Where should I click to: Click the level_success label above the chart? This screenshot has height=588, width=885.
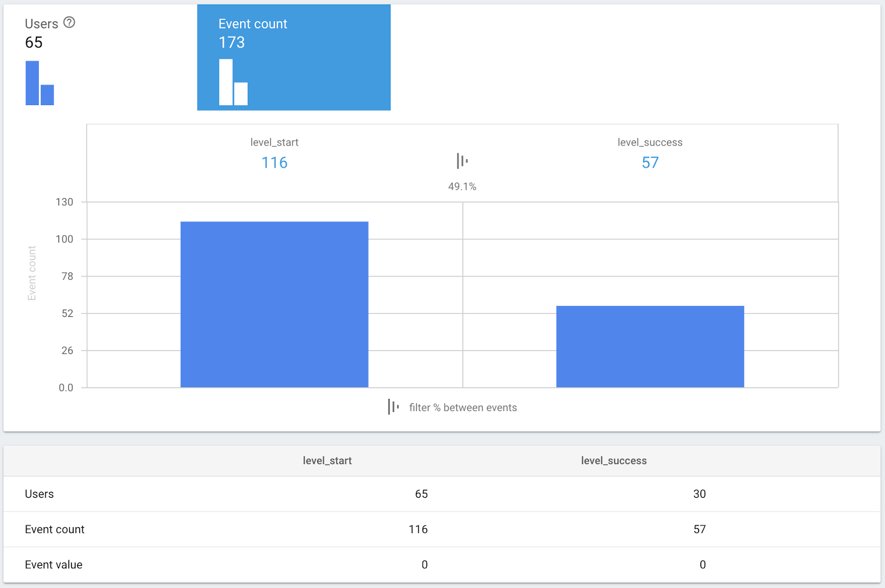(650, 142)
